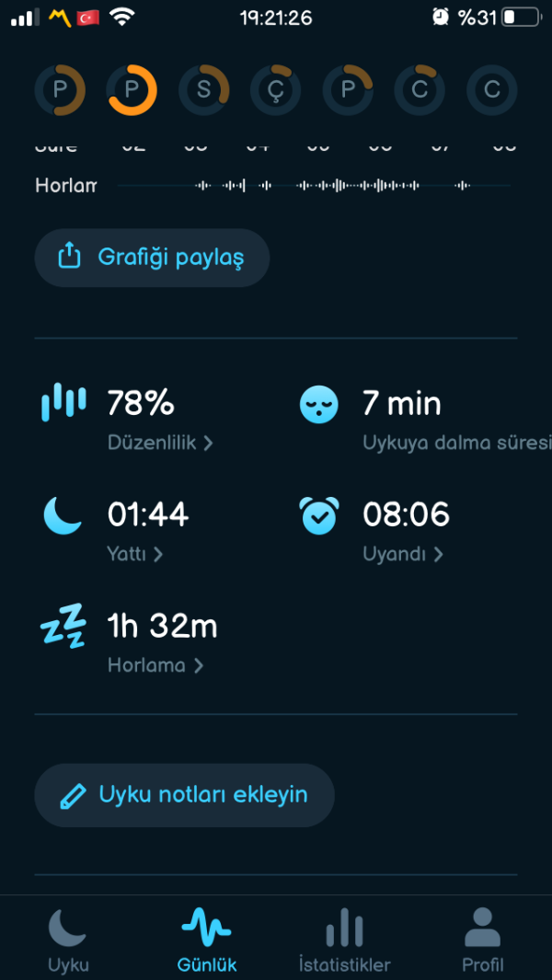The image size is (552, 980).
Task: Tap the crescent moon bedtime icon
Action: (x=63, y=515)
